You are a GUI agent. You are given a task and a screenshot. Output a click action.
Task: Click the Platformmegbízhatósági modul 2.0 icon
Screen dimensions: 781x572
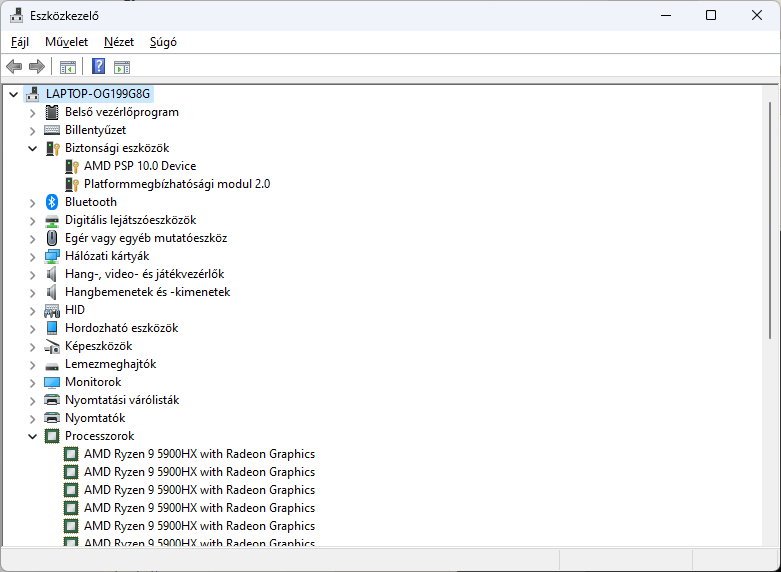point(72,184)
